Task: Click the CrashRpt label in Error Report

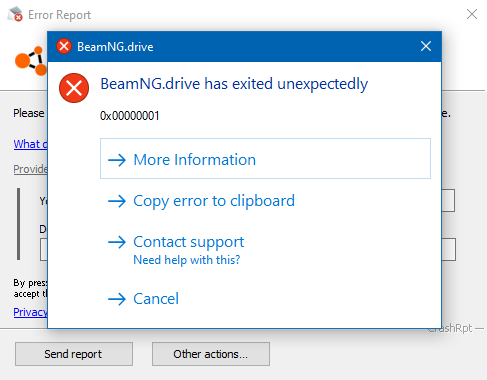Action: coord(450,328)
